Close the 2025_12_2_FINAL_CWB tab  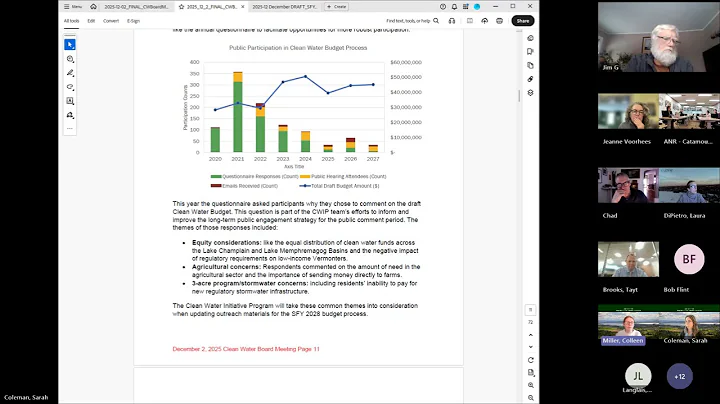pyautogui.click(x=243, y=7)
